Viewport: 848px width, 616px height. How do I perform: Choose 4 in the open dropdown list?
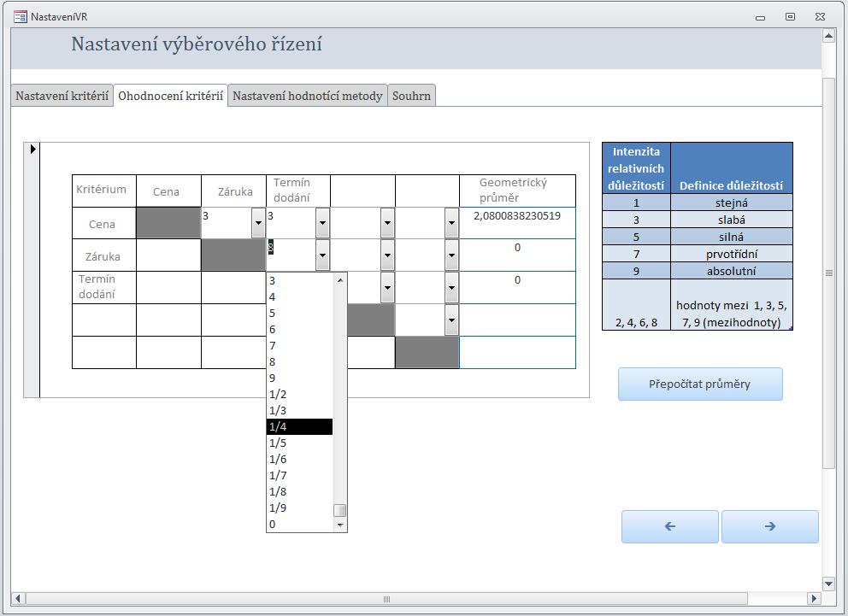coord(300,297)
